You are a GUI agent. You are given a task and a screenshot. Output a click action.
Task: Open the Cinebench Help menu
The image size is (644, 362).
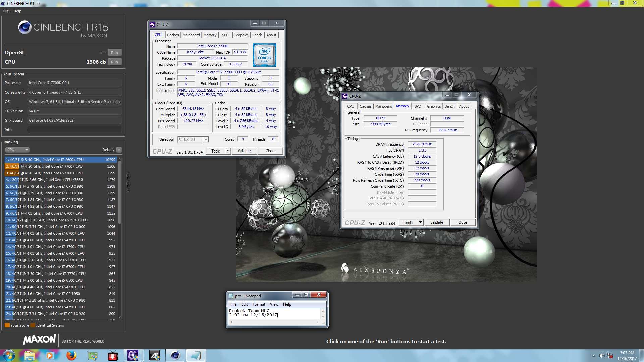click(x=17, y=11)
